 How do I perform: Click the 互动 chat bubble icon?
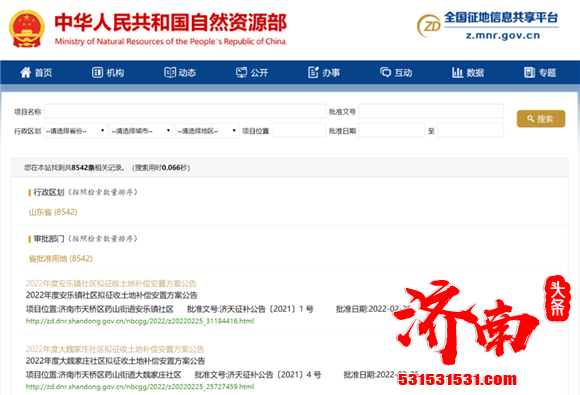tap(385, 72)
